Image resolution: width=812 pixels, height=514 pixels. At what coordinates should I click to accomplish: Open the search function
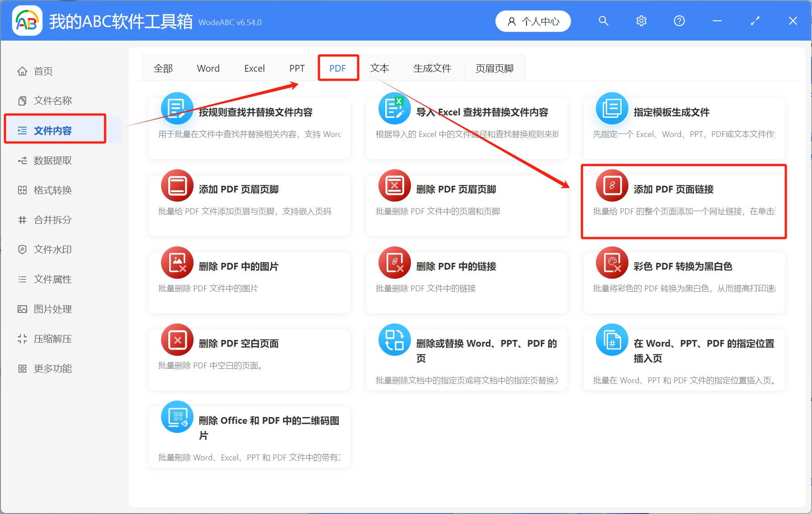(603, 21)
